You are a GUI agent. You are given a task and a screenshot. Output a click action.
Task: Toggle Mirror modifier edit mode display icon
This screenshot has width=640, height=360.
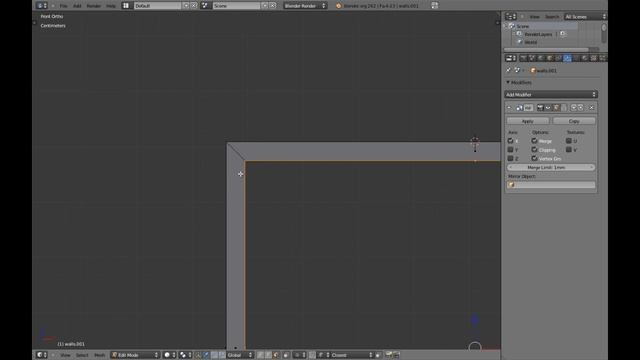click(x=556, y=108)
